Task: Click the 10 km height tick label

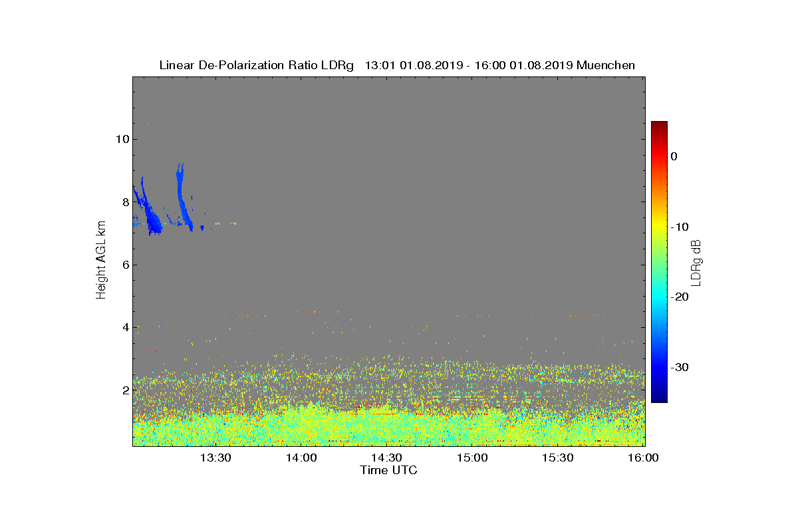Action: (x=122, y=139)
